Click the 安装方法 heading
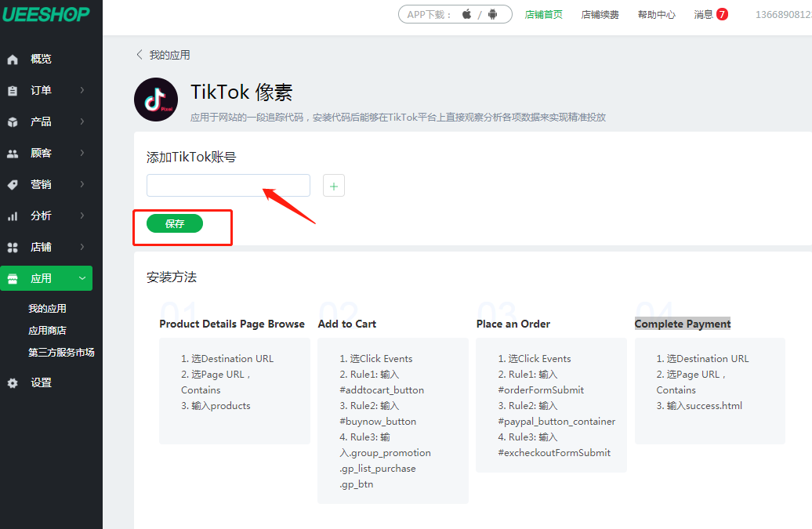 172,277
